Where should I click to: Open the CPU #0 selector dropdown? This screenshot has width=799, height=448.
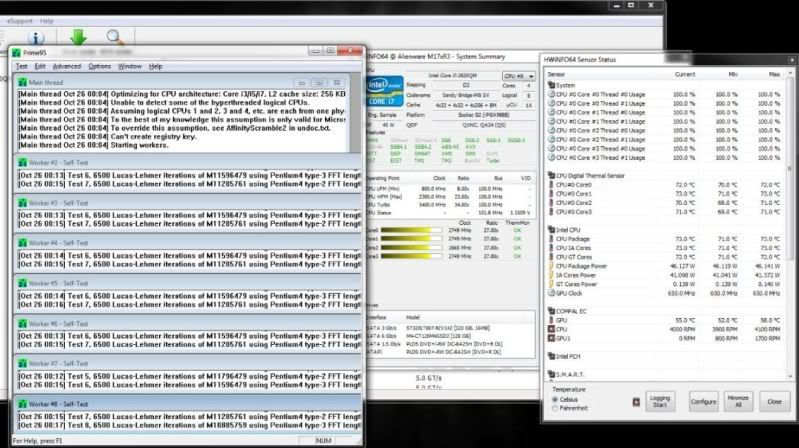click(519, 76)
